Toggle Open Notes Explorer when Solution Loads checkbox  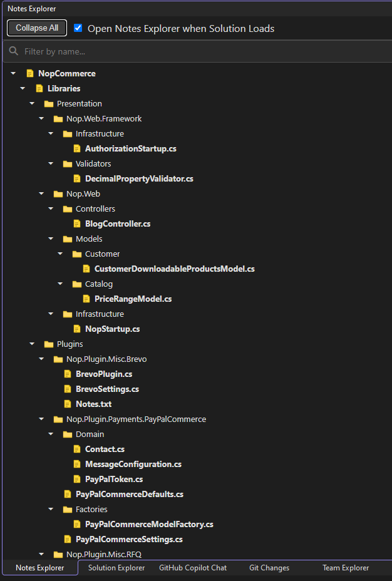(x=78, y=28)
